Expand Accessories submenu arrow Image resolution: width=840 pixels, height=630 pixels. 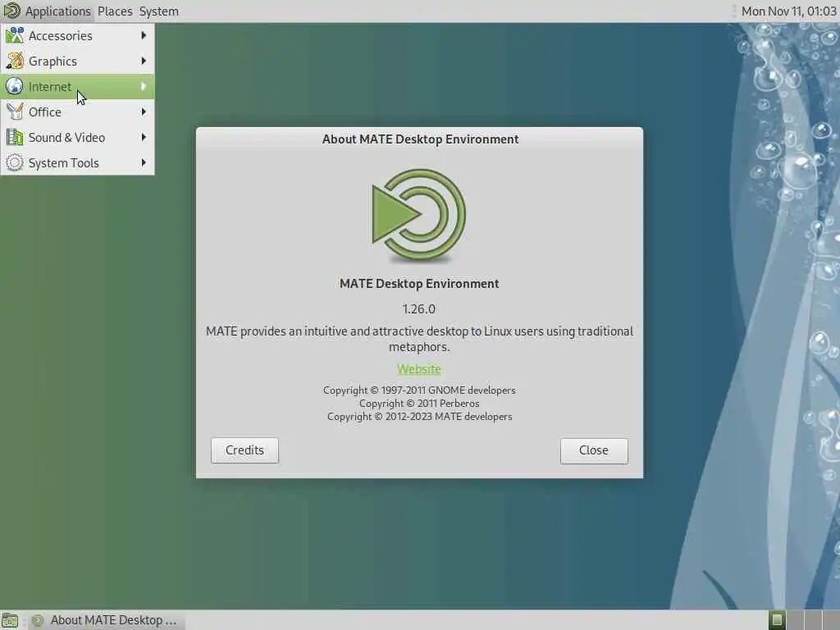click(144, 35)
